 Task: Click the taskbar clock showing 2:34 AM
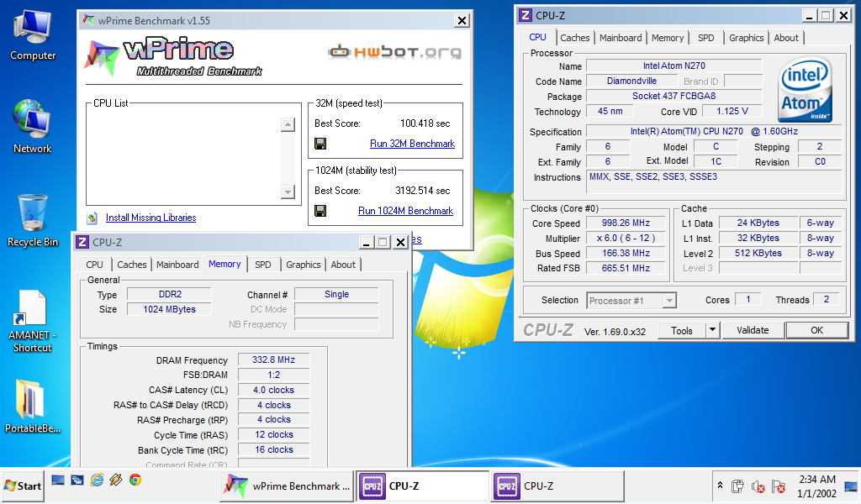coord(816,486)
